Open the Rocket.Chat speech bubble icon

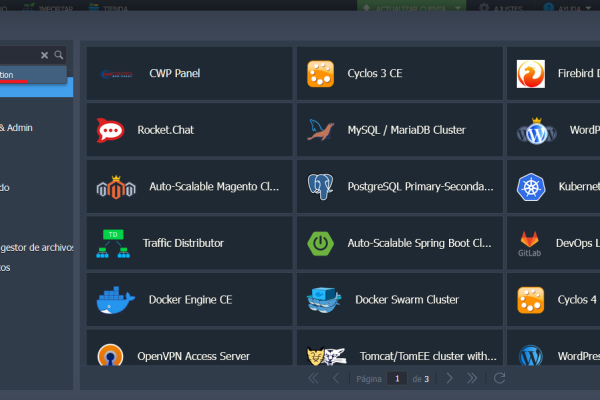point(110,131)
